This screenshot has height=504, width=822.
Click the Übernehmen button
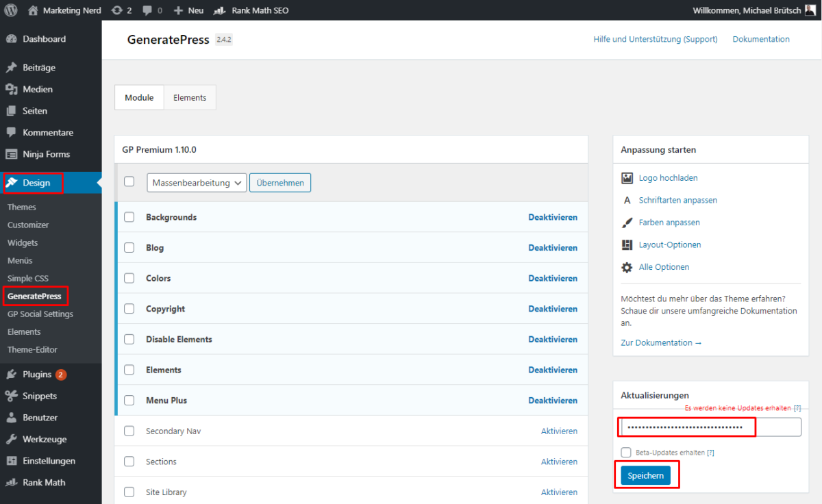click(280, 183)
